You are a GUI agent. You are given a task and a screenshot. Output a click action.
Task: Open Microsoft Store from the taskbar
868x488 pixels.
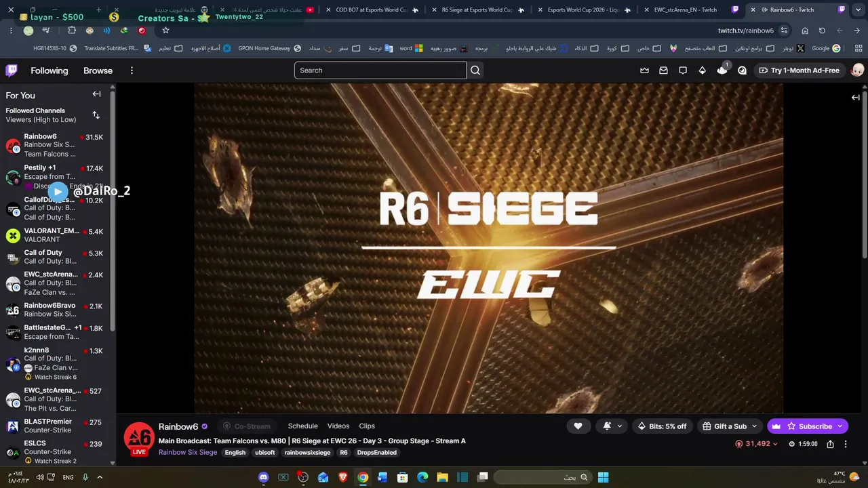pos(402,477)
